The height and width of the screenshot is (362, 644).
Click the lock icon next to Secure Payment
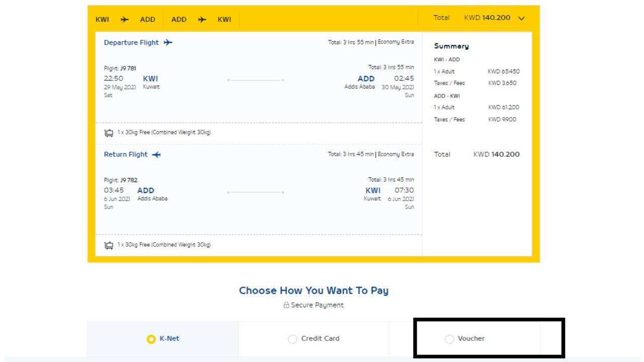click(286, 305)
